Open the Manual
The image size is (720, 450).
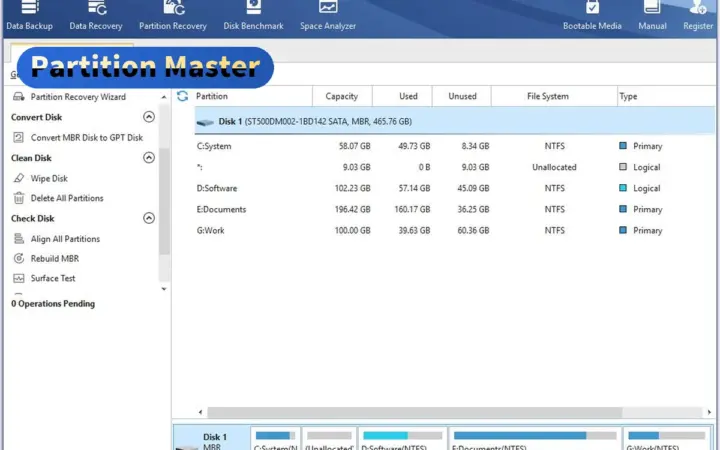[x=652, y=16]
